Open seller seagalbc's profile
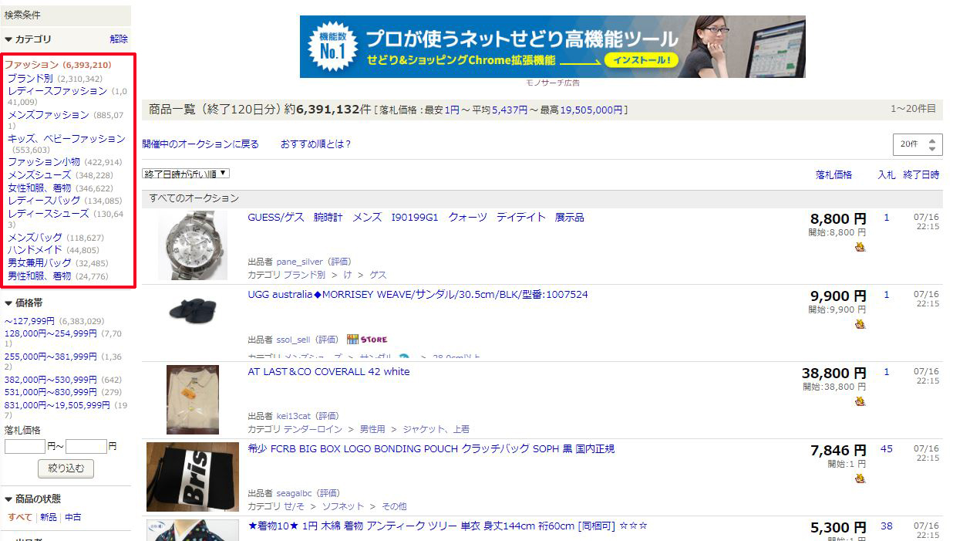 point(294,493)
